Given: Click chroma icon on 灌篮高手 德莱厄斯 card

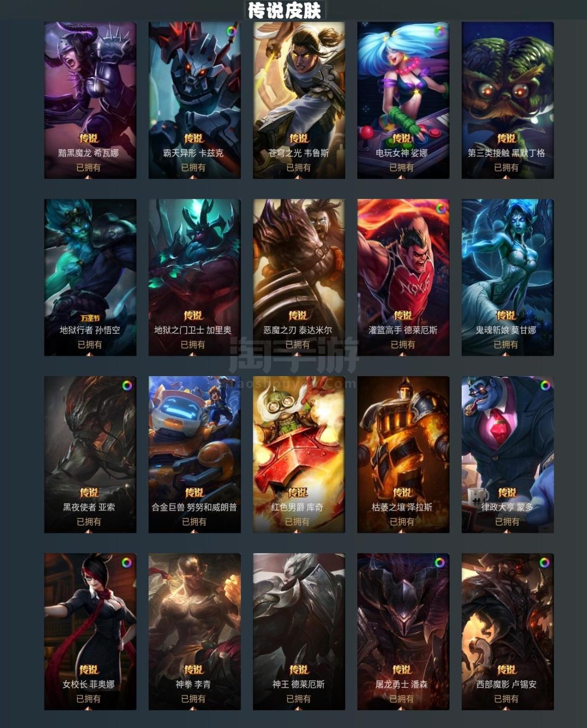Looking at the screenshot, I should (441, 208).
